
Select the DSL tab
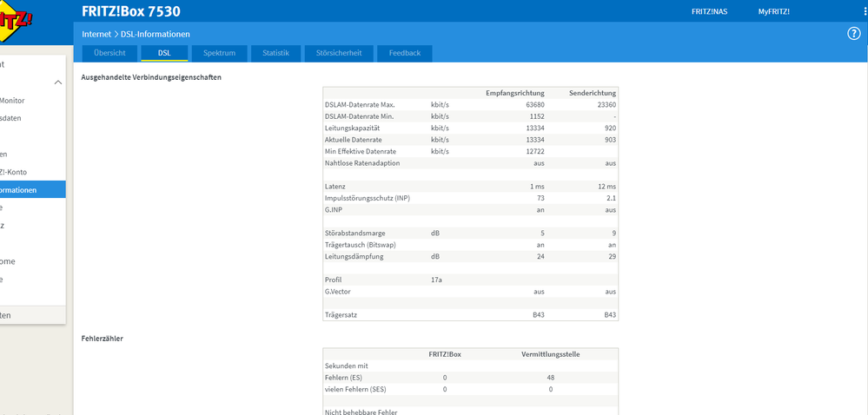[x=164, y=53]
